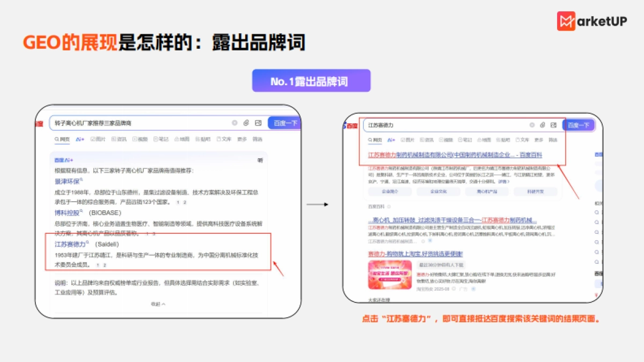
Task: Click the 企业简介 company intro tag
Action: point(390,191)
